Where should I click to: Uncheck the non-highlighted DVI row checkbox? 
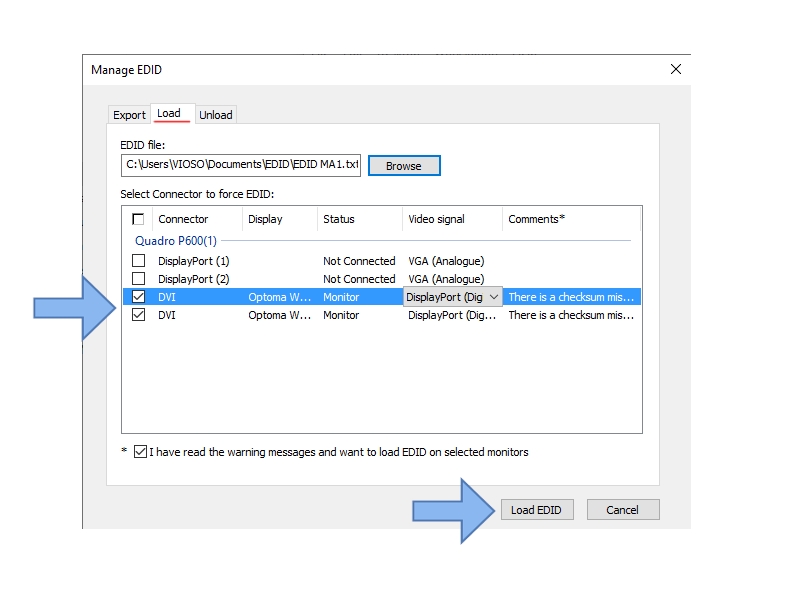click(138, 315)
